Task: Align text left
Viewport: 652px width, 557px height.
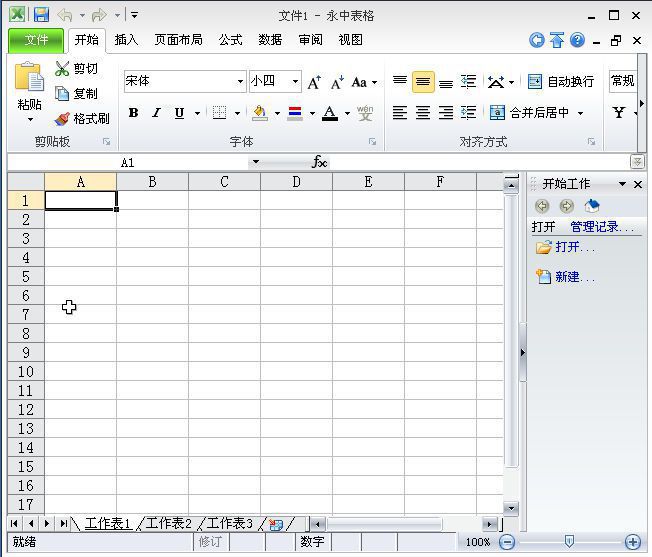Action: click(x=400, y=113)
